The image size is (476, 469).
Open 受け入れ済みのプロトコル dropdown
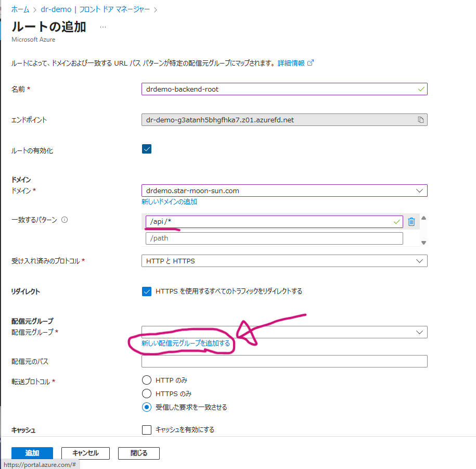(x=285, y=261)
